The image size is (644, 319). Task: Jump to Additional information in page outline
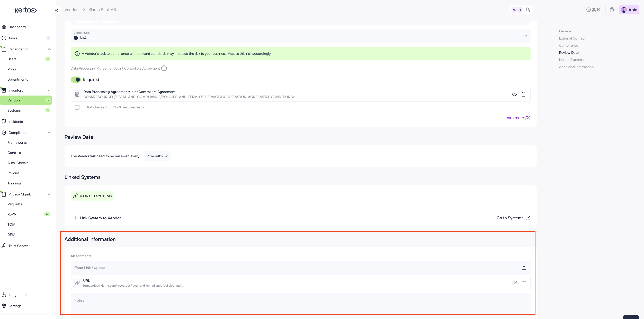(576, 67)
